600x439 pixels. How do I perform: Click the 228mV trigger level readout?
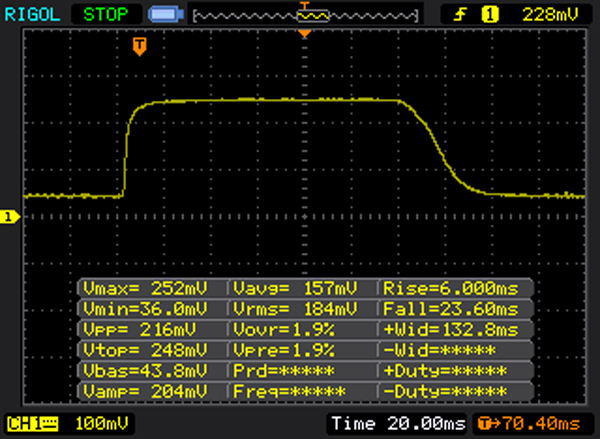(x=550, y=14)
